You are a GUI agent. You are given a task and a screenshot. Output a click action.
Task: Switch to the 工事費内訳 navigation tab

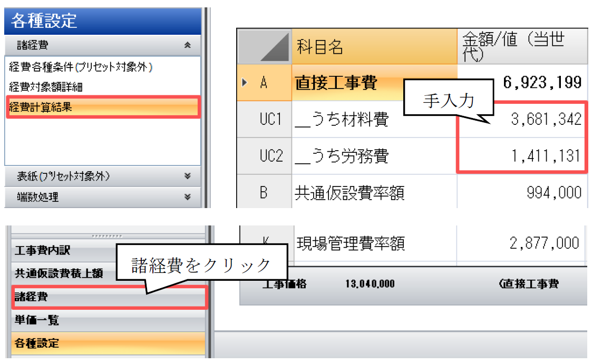coord(42,250)
